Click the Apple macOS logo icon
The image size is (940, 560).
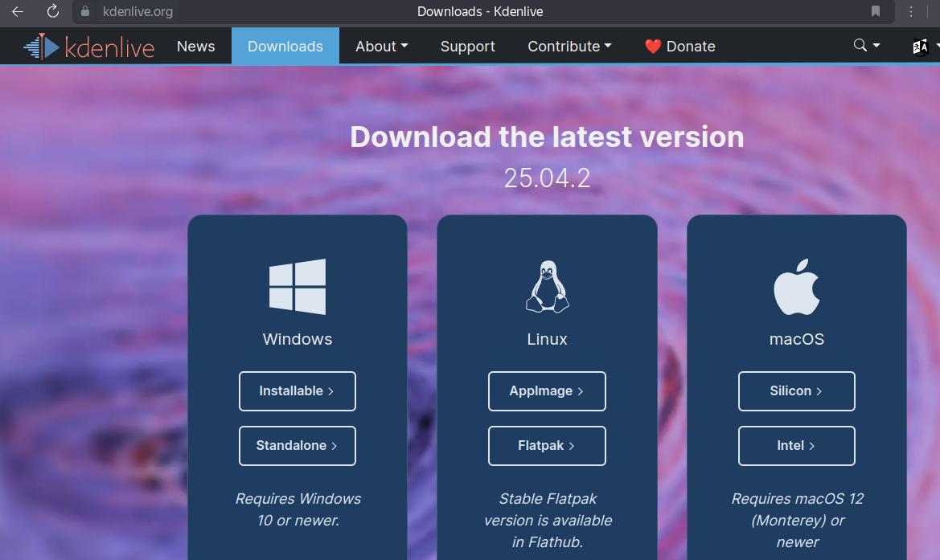coord(797,287)
